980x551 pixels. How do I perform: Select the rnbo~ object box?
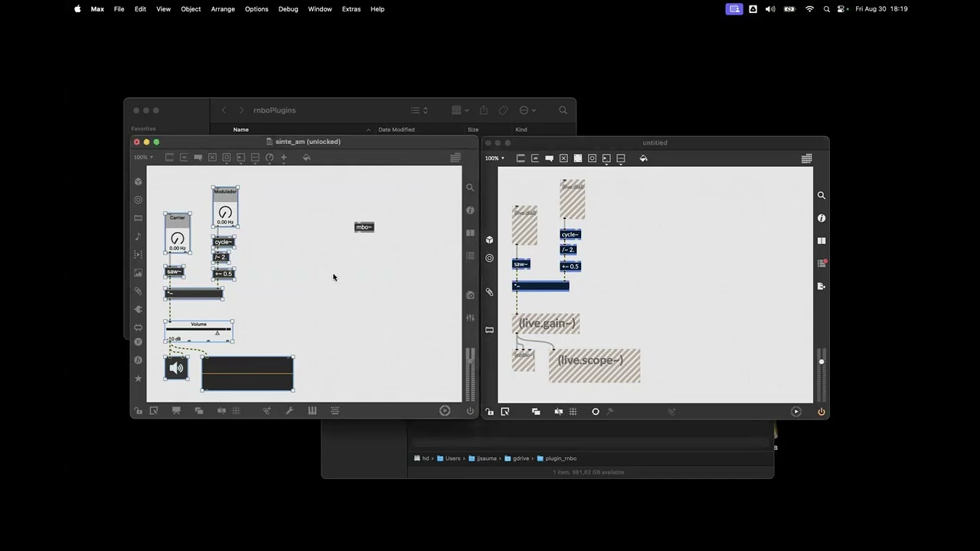[364, 227]
